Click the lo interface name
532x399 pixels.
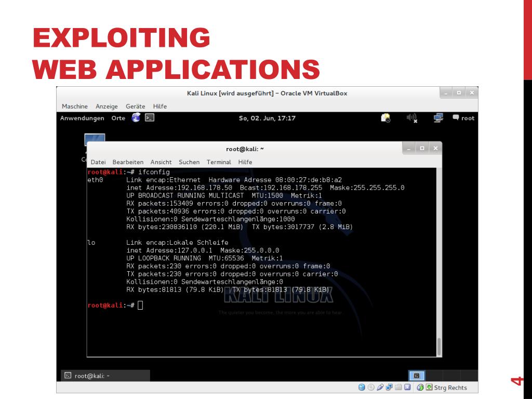91,243
